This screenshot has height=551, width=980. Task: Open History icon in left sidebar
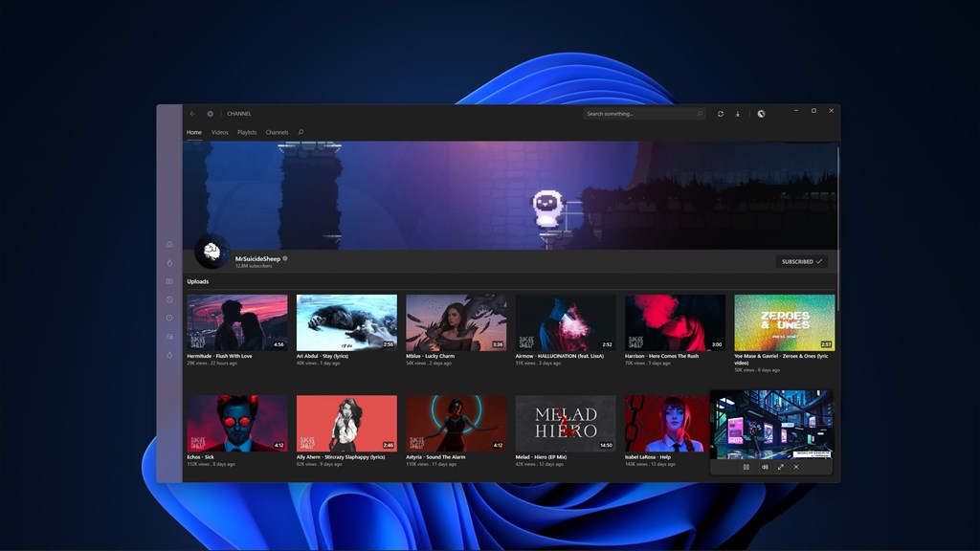tap(169, 299)
